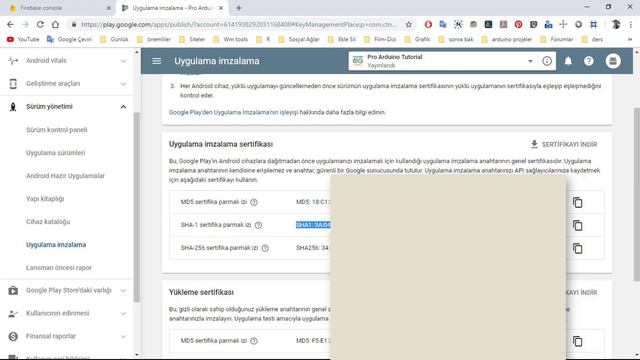The width and height of the screenshot is (640, 360).
Task: Click the Yükleme sertifikası heading
Action: tap(201, 293)
